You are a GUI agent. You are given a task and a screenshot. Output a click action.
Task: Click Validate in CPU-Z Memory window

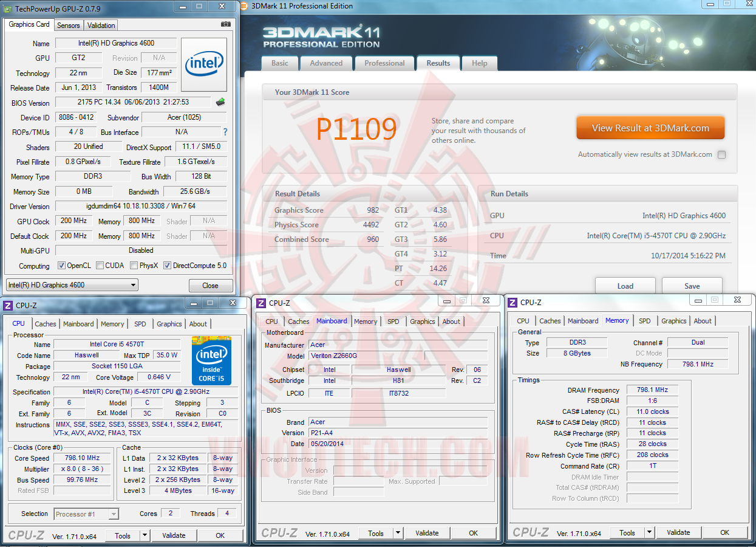[678, 532]
